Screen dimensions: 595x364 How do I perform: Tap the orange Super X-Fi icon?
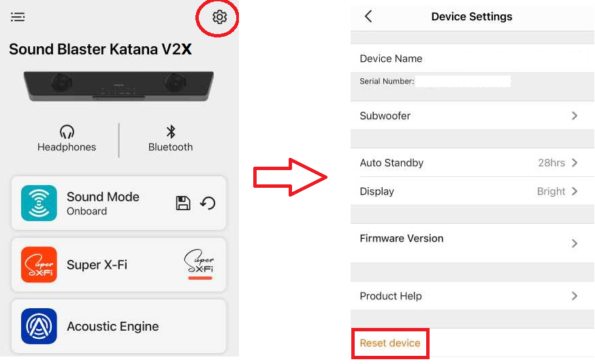click(x=39, y=265)
